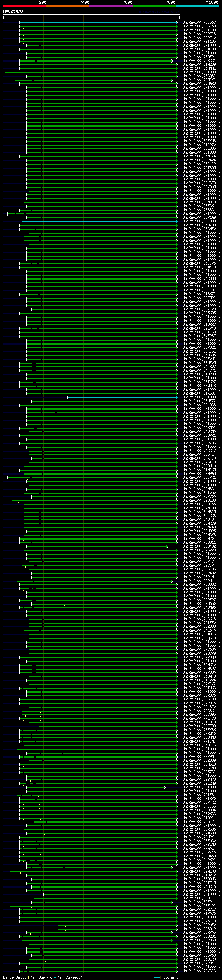
Task: Select hit label UniRef100_B2VZ06
Action: tap(199, 443)
